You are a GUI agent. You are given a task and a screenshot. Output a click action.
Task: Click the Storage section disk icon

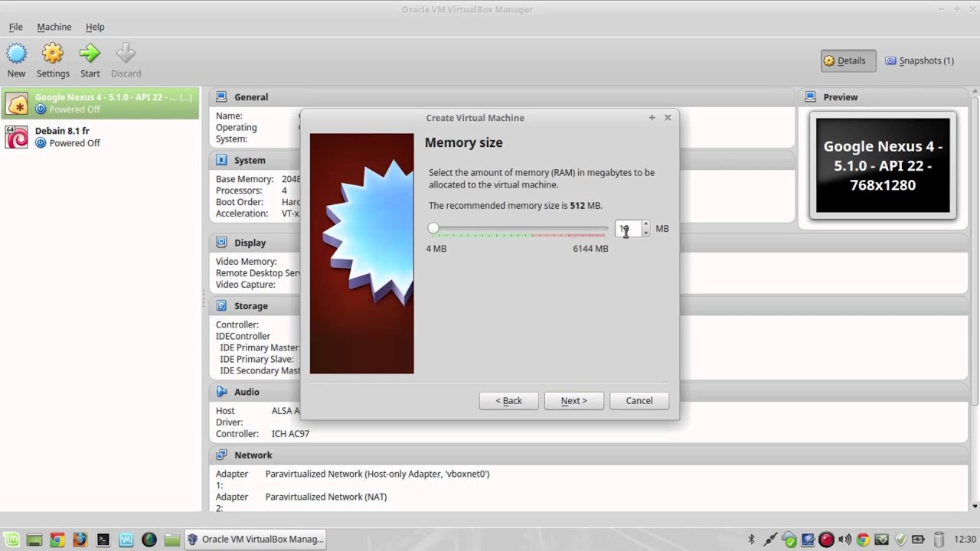click(x=221, y=305)
